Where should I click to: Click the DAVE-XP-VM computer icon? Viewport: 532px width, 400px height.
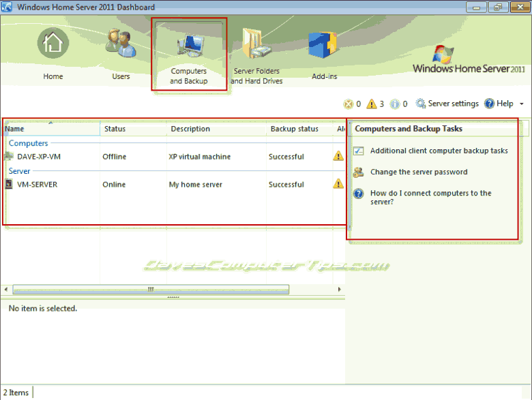(x=9, y=156)
